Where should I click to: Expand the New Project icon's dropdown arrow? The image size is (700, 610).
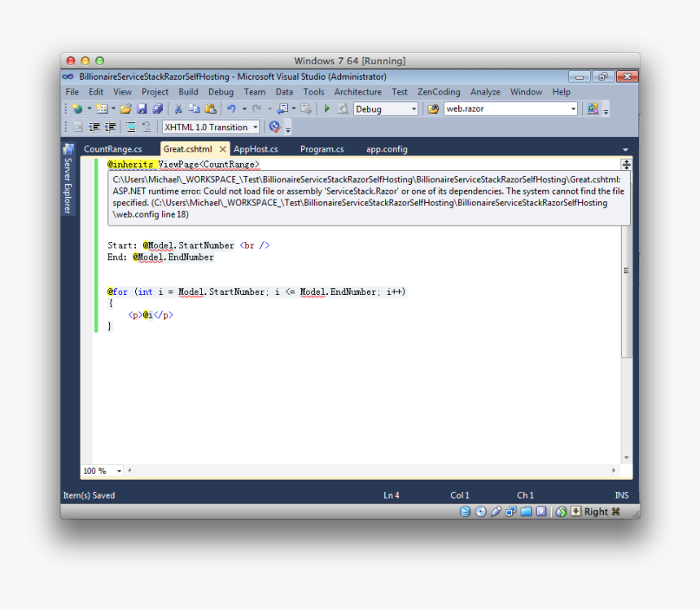pos(90,108)
